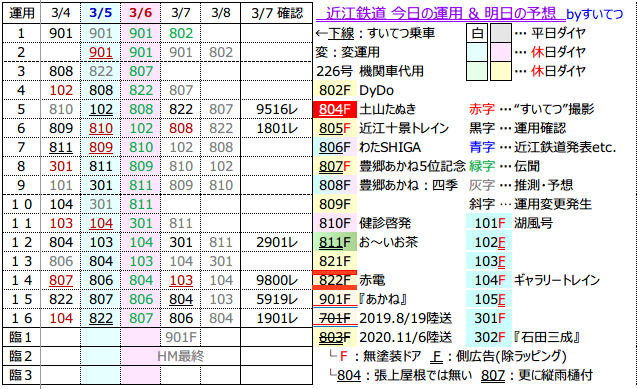Click the 9800レ cell
The width and height of the screenshot is (637, 389).
(x=277, y=280)
